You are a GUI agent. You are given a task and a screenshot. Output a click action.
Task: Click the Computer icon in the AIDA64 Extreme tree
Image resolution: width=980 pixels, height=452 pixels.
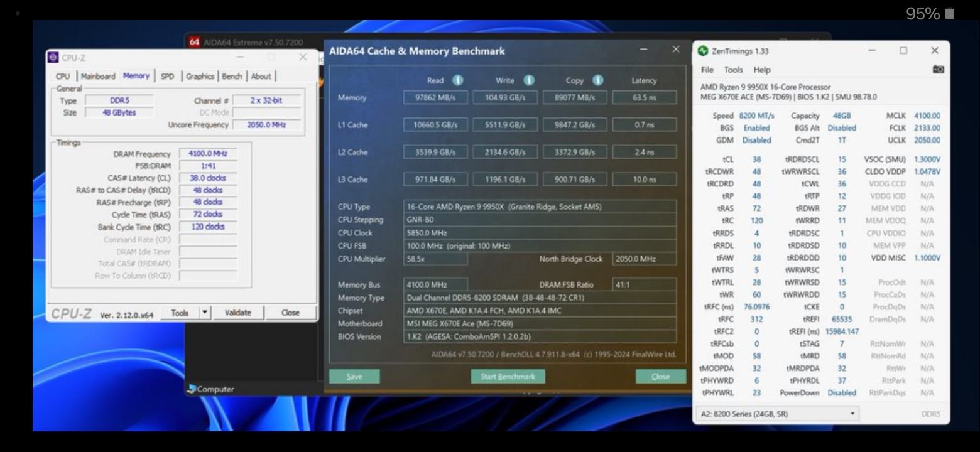point(192,389)
